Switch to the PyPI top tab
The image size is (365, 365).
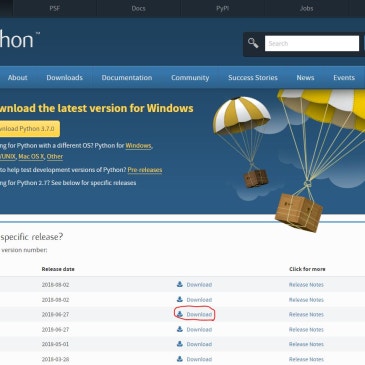[222, 8]
